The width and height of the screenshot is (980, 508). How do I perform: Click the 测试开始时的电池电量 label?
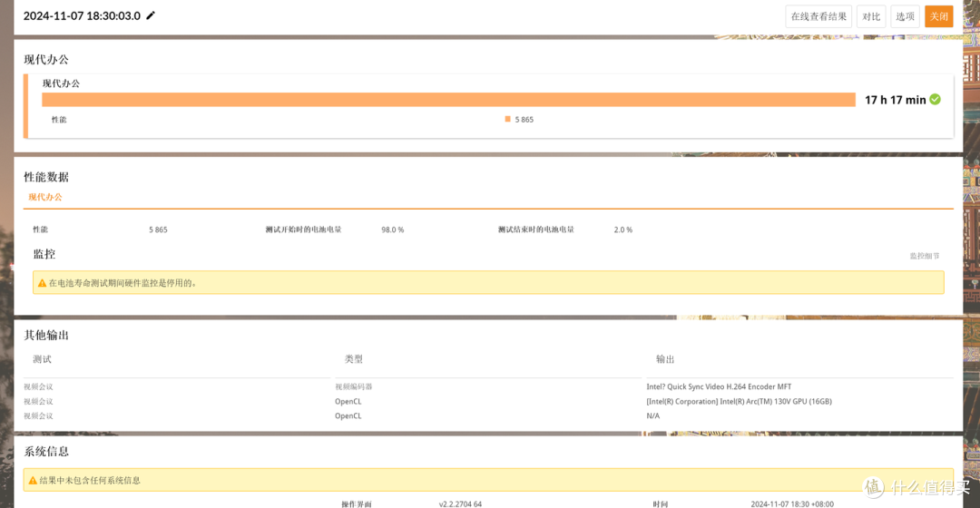pyautogui.click(x=303, y=230)
